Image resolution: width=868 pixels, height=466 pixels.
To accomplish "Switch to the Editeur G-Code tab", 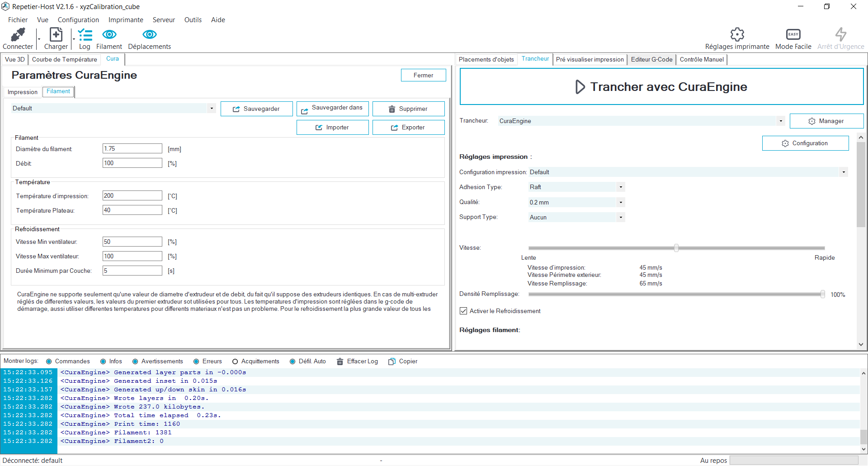I will [651, 59].
